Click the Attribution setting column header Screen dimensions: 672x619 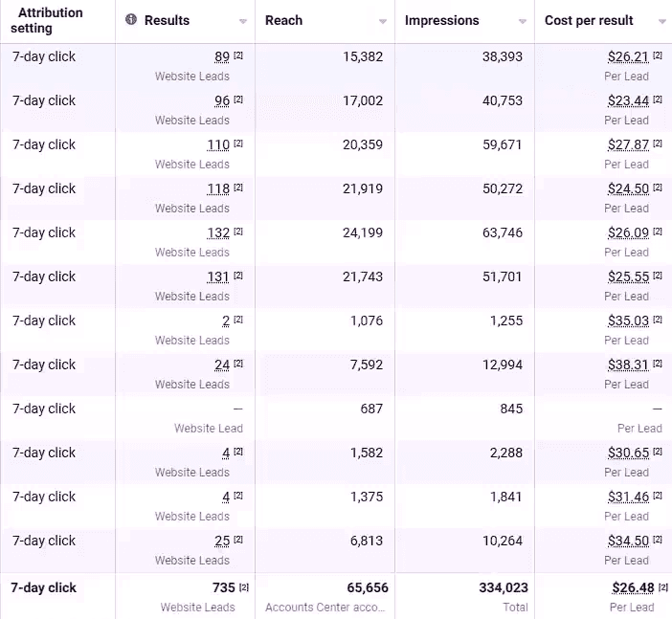[47, 20]
